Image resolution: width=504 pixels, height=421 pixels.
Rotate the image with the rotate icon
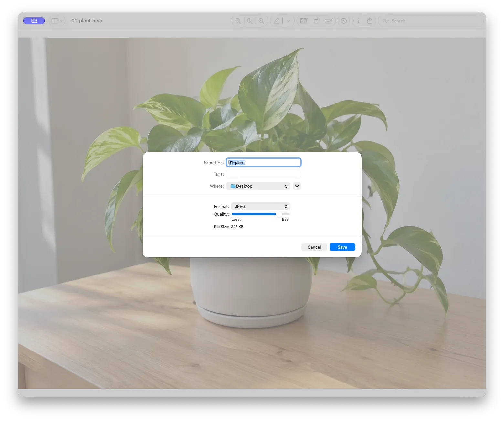(316, 21)
